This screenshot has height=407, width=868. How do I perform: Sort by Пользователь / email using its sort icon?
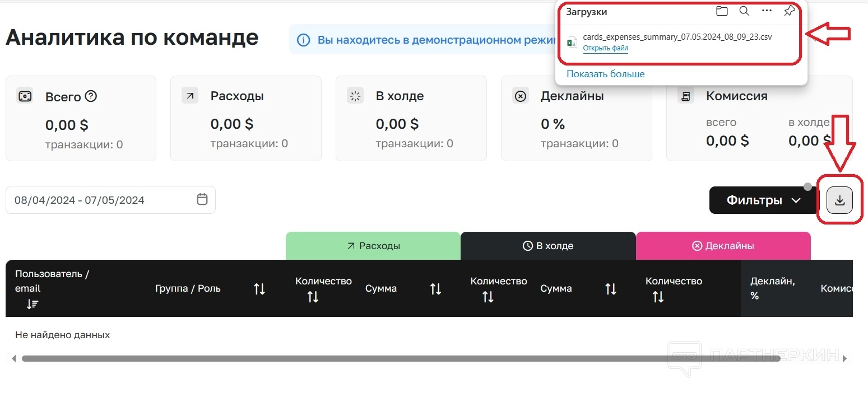[x=33, y=304]
